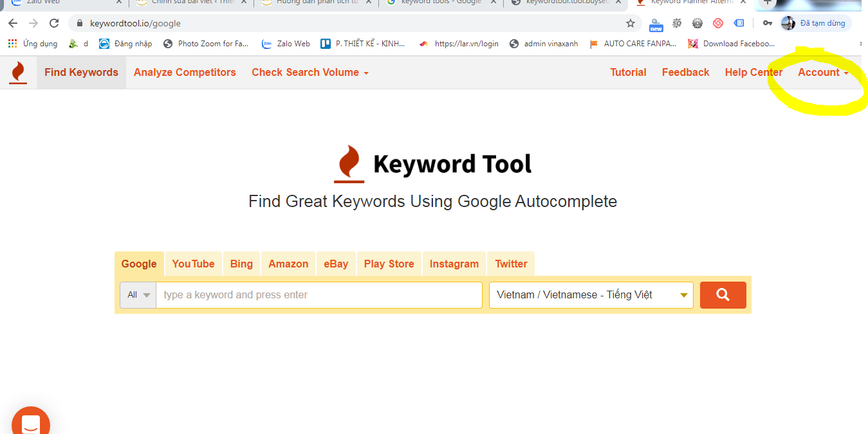Click the large Keyword Tool logo
This screenshot has width=868, height=434.
coord(434,164)
